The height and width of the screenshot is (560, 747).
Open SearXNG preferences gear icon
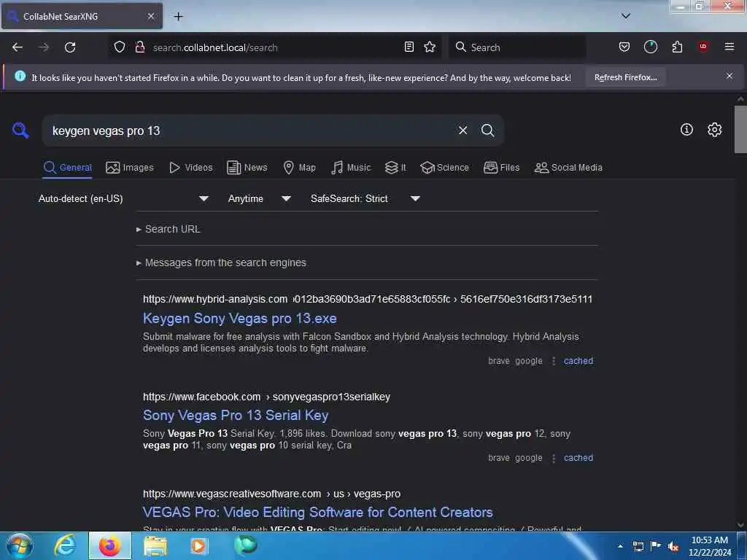(714, 130)
